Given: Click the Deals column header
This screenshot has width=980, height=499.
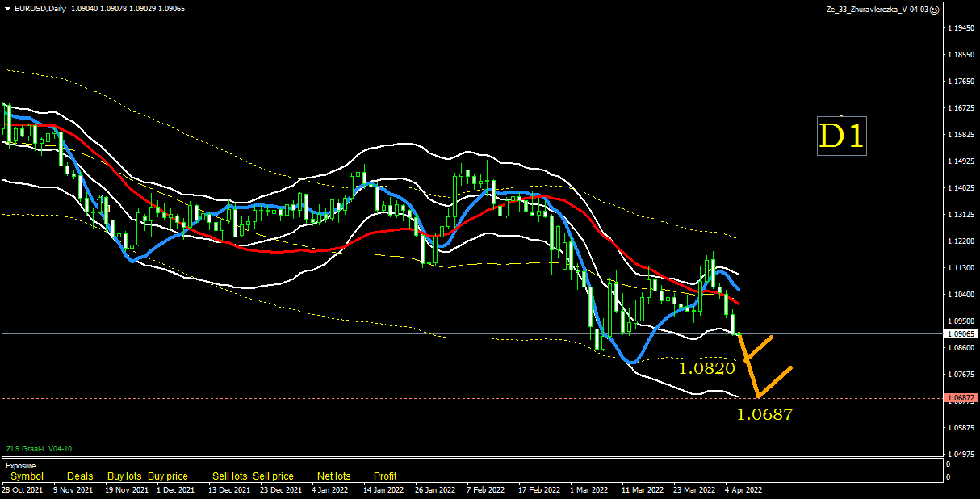Looking at the screenshot, I should (80, 476).
